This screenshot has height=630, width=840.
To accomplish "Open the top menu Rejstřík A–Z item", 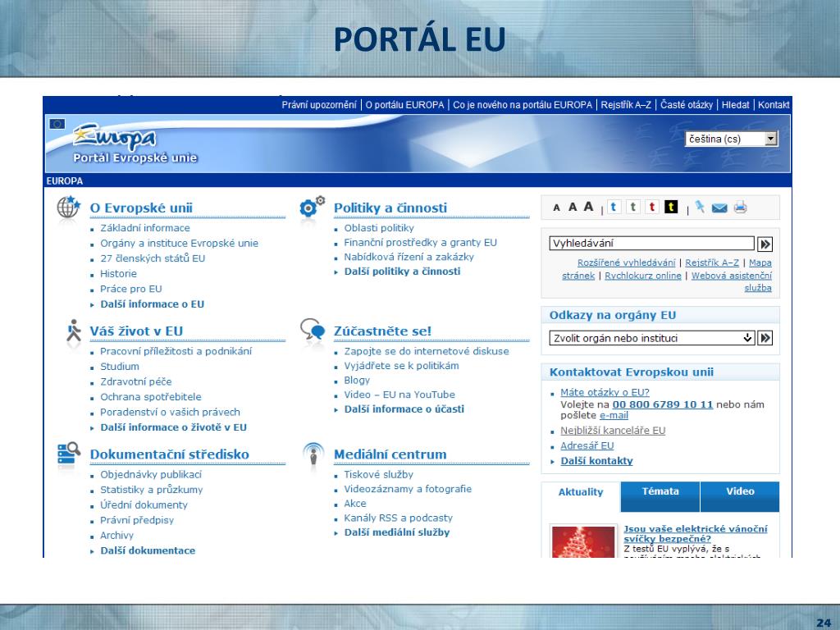I will coord(626,105).
